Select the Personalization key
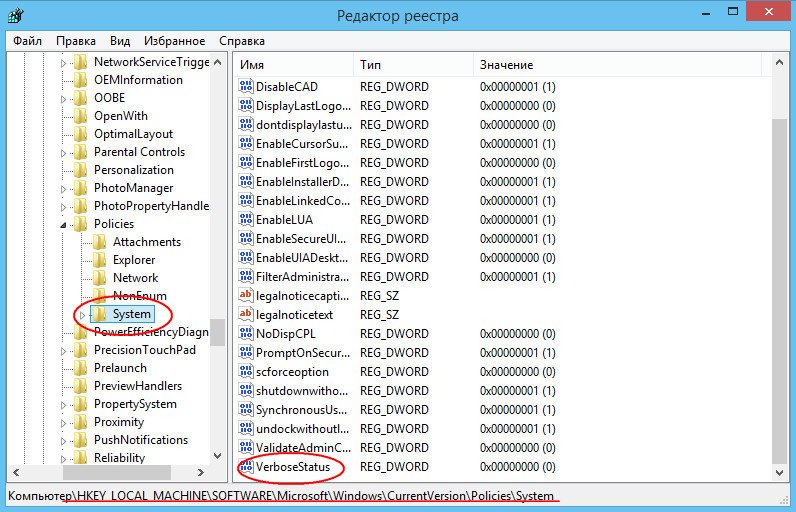 [x=134, y=170]
